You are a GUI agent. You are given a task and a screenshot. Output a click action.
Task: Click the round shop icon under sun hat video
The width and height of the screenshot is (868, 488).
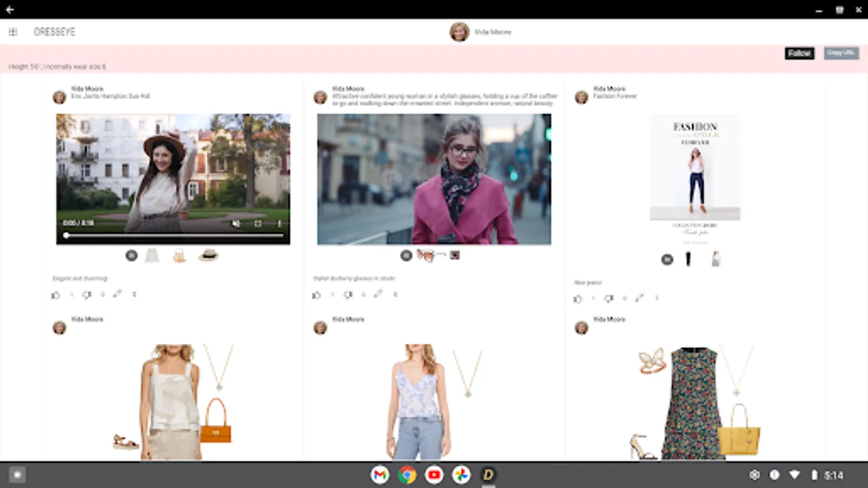(x=131, y=255)
